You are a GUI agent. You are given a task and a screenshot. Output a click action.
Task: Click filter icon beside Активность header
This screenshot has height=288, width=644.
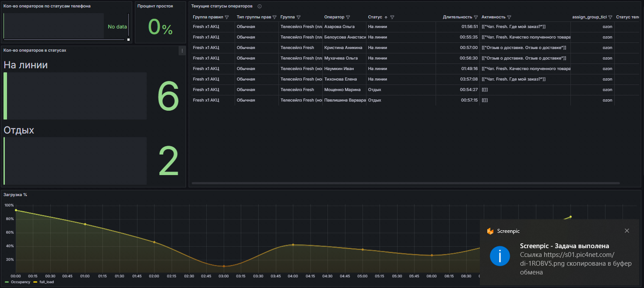pyautogui.click(x=509, y=18)
